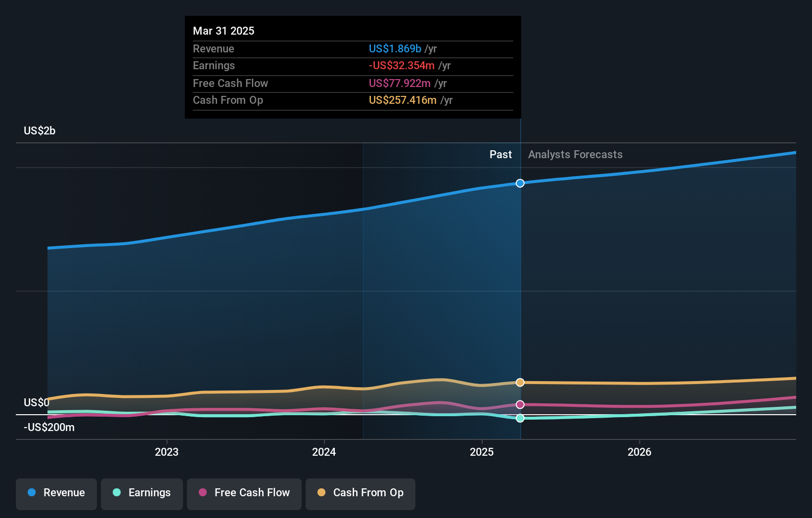Click the US$77.922m free cash flow value
The height and width of the screenshot is (518, 812).
point(400,84)
